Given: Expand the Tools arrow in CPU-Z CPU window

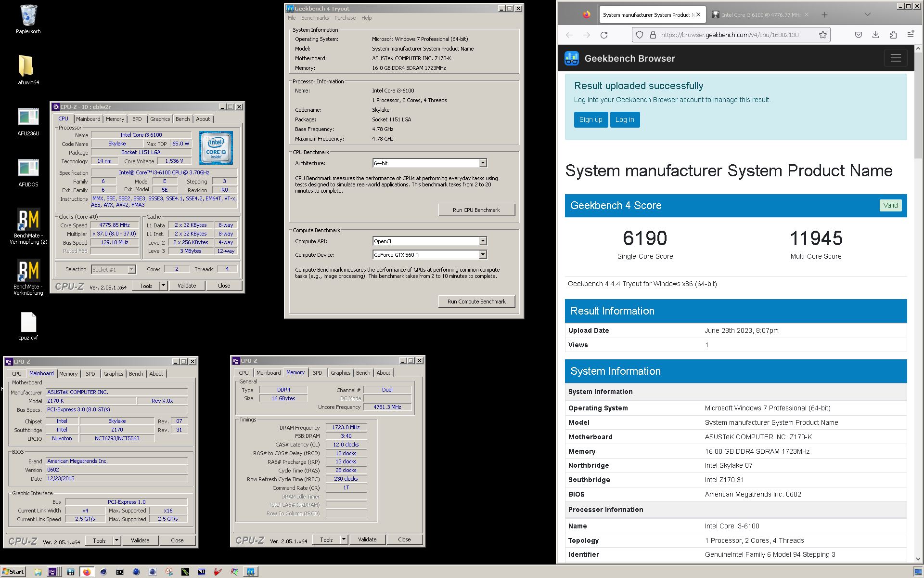Looking at the screenshot, I should pos(163,286).
